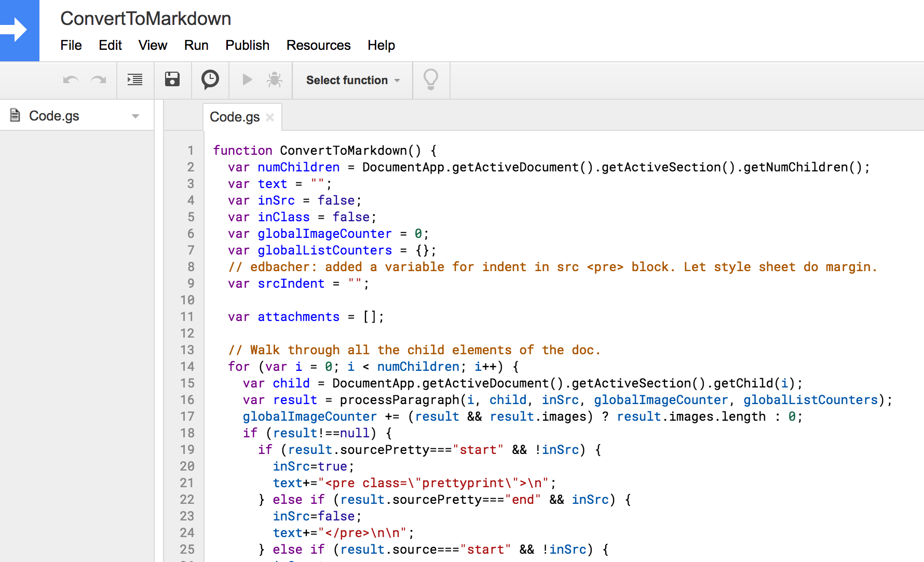Open the Run menu
The image size is (924, 562).
click(x=196, y=45)
